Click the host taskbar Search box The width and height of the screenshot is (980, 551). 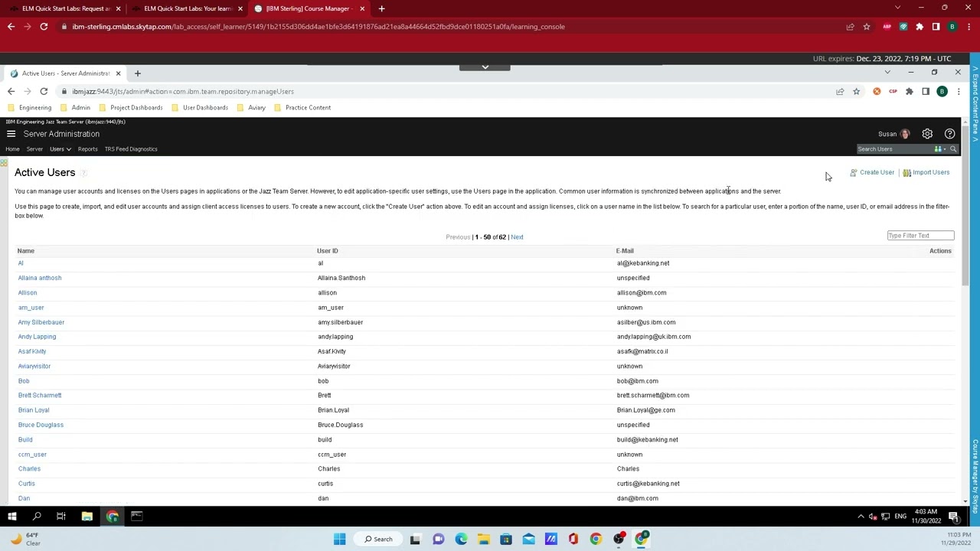pos(378,540)
